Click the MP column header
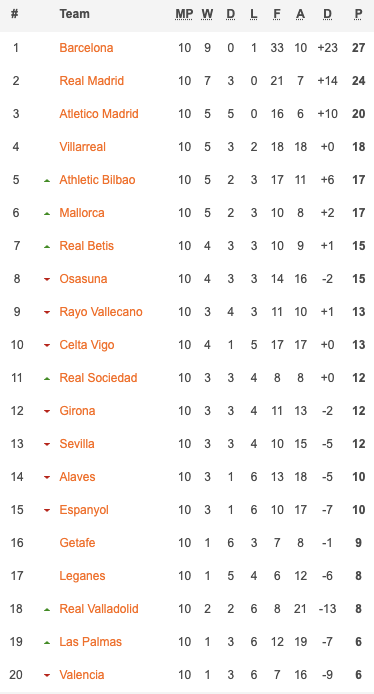 (x=184, y=14)
